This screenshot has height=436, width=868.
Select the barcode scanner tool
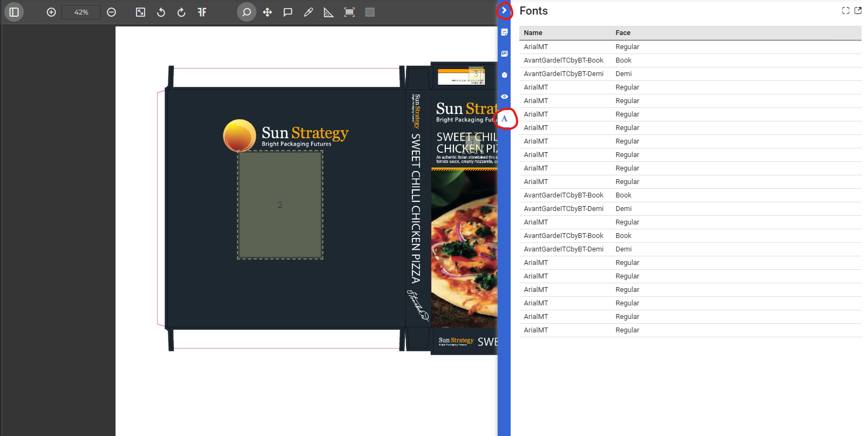pyautogui.click(x=349, y=12)
